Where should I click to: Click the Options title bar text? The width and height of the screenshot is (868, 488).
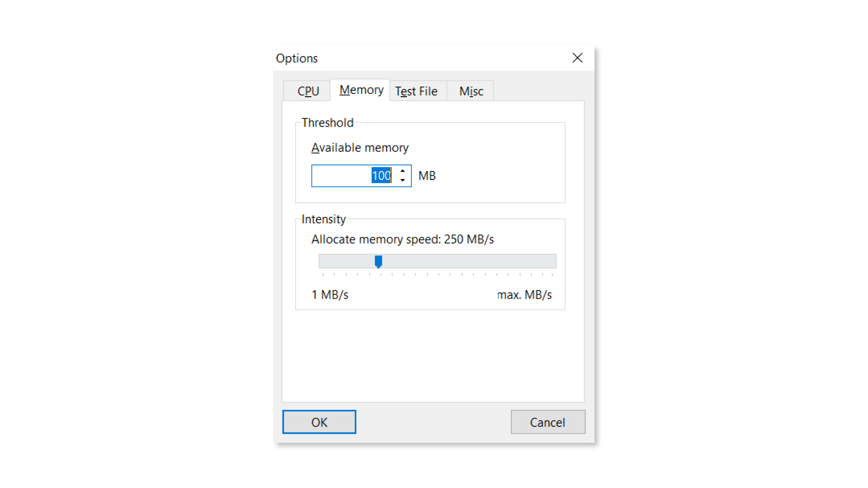coord(297,58)
